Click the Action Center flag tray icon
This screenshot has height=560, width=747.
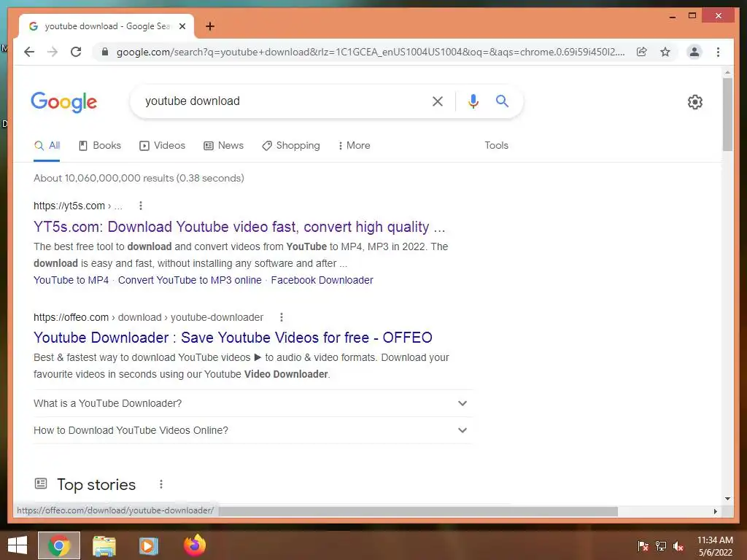(x=643, y=546)
